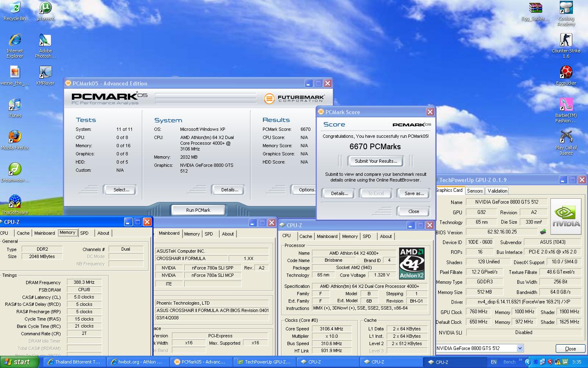The image size is (588, 368).
Task: Click the two-monitors network connection tray icon
Action: click(542, 362)
